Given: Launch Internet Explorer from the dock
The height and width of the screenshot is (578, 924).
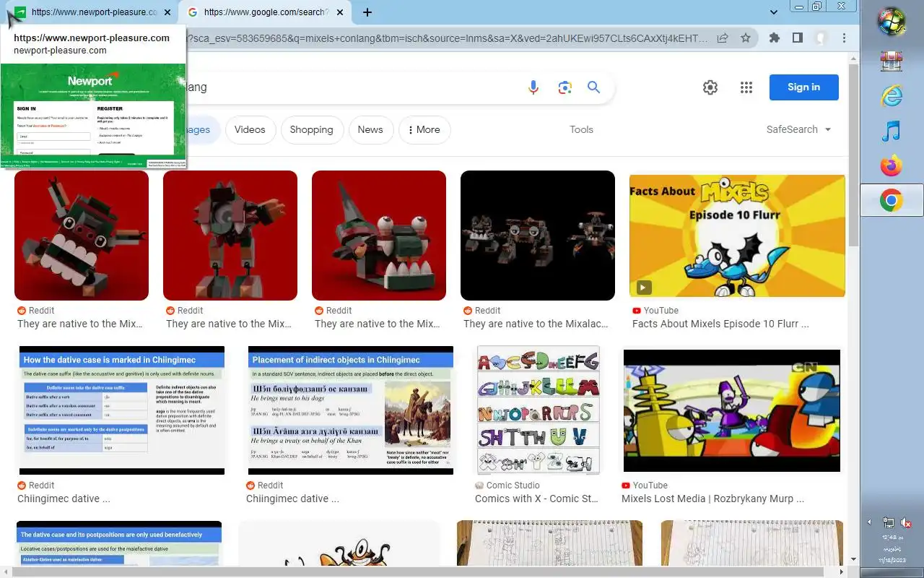Looking at the screenshot, I should 892,95.
